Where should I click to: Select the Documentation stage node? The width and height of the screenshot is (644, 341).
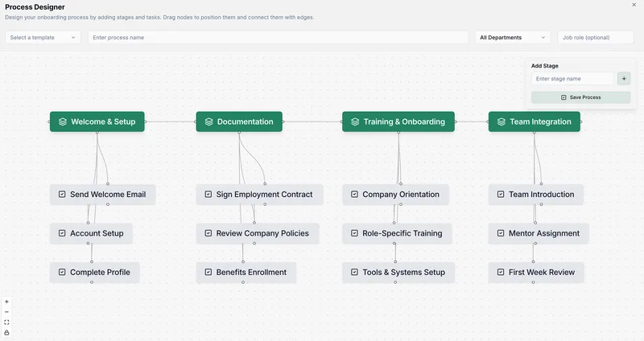click(239, 122)
